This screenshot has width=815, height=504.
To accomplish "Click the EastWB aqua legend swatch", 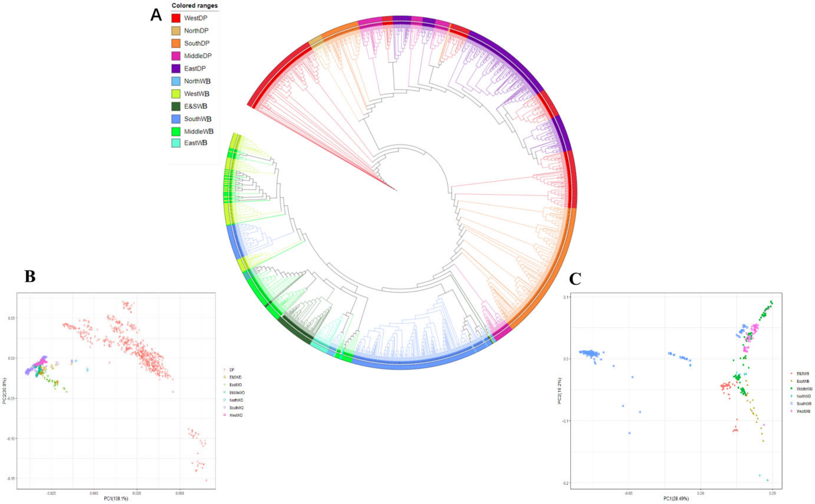I will click(176, 143).
